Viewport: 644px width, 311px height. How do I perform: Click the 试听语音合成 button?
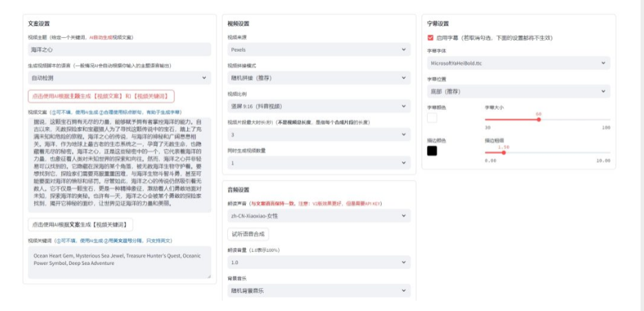[249, 234]
